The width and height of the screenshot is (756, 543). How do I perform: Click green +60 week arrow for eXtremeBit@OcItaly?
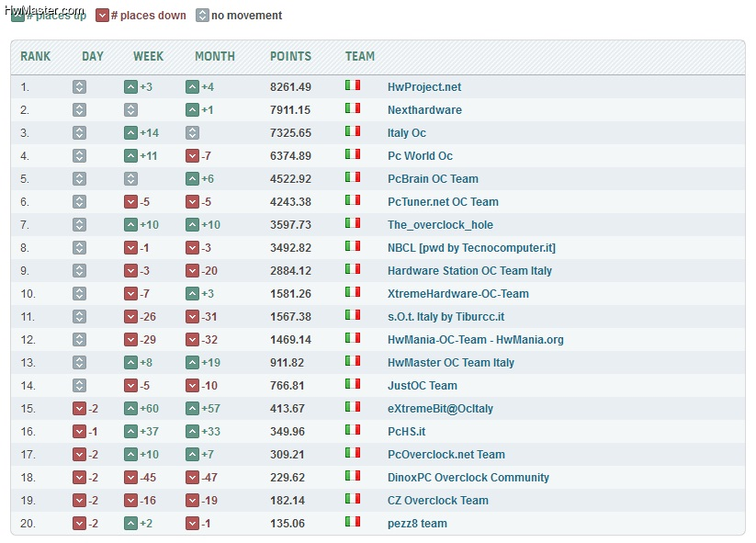click(130, 409)
